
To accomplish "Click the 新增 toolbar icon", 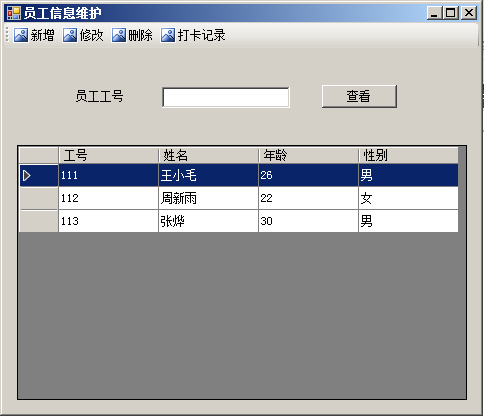I will 21,35.
